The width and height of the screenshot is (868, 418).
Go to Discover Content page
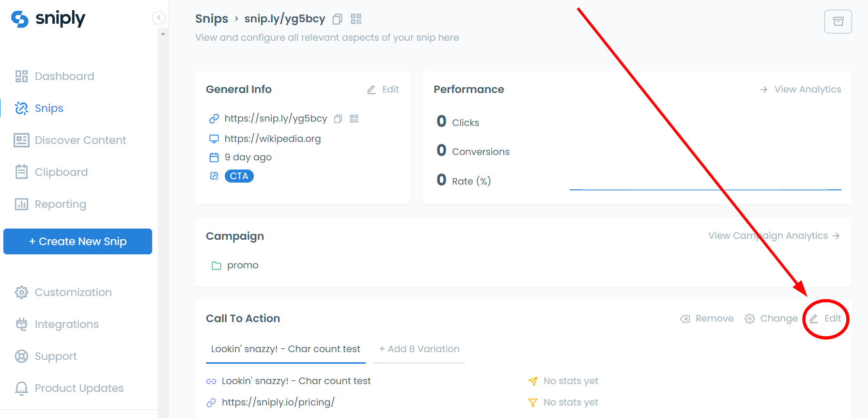coord(70,140)
